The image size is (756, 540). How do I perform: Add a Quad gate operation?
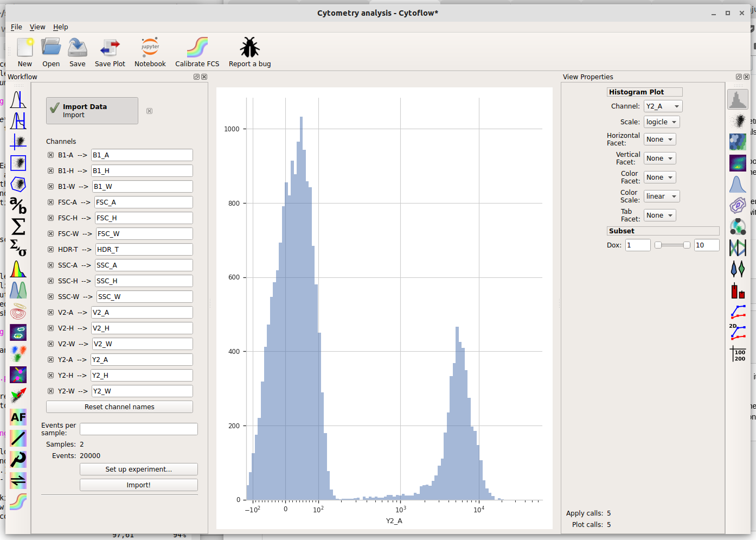pos(18,142)
